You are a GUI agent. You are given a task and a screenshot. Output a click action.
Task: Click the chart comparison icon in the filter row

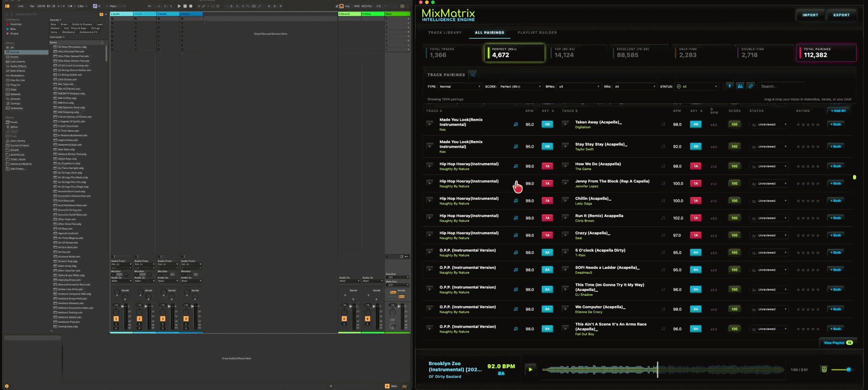coord(740,86)
